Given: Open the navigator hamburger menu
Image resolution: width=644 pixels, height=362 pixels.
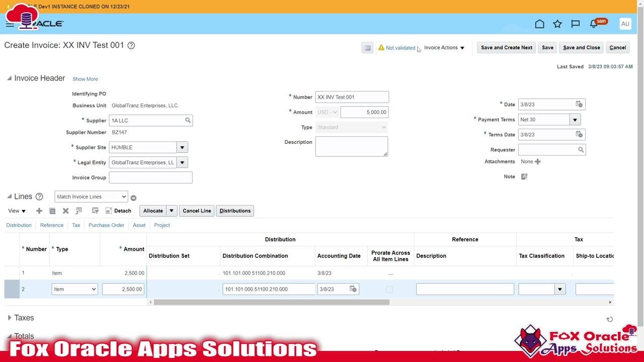Looking at the screenshot, I should click(10, 24).
